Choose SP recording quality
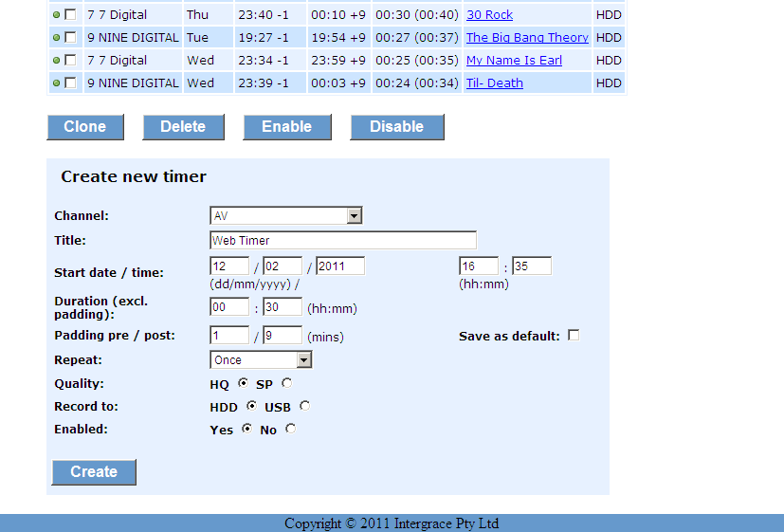 click(286, 383)
